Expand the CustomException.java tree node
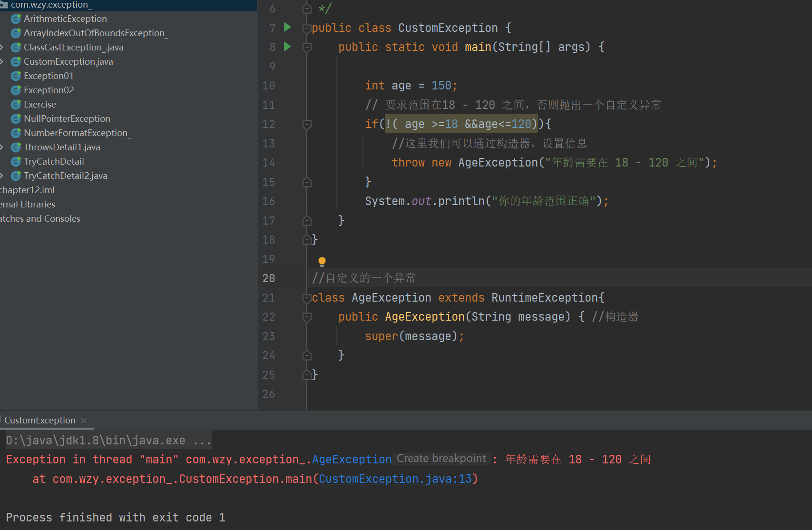Screen dimensions: 812x530 tap(2, 62)
